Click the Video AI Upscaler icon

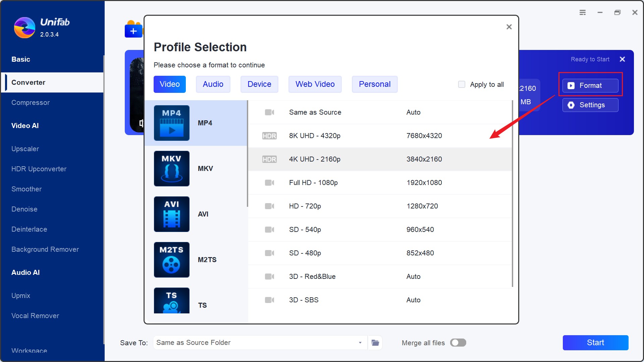25,148
